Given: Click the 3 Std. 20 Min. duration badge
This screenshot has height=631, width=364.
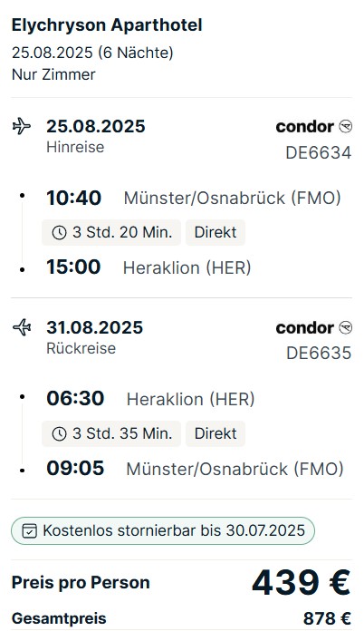Looking at the screenshot, I should pyautogui.click(x=111, y=233).
